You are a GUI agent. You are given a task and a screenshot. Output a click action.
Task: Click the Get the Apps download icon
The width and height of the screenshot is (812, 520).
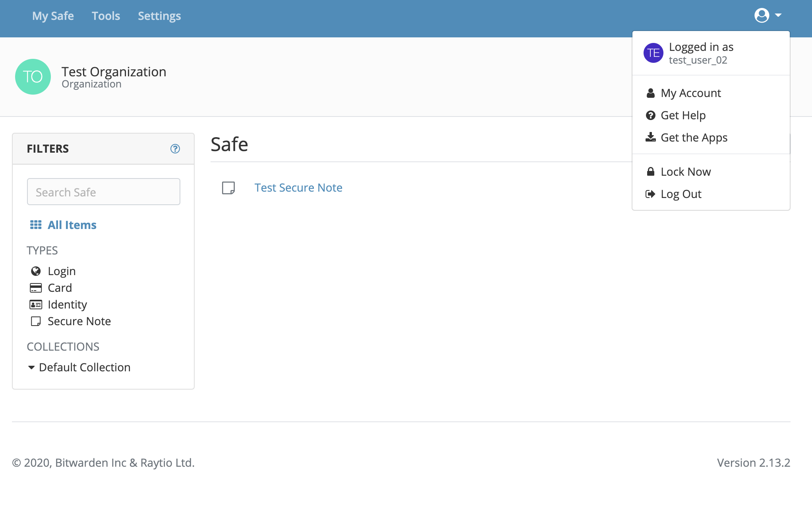point(651,137)
